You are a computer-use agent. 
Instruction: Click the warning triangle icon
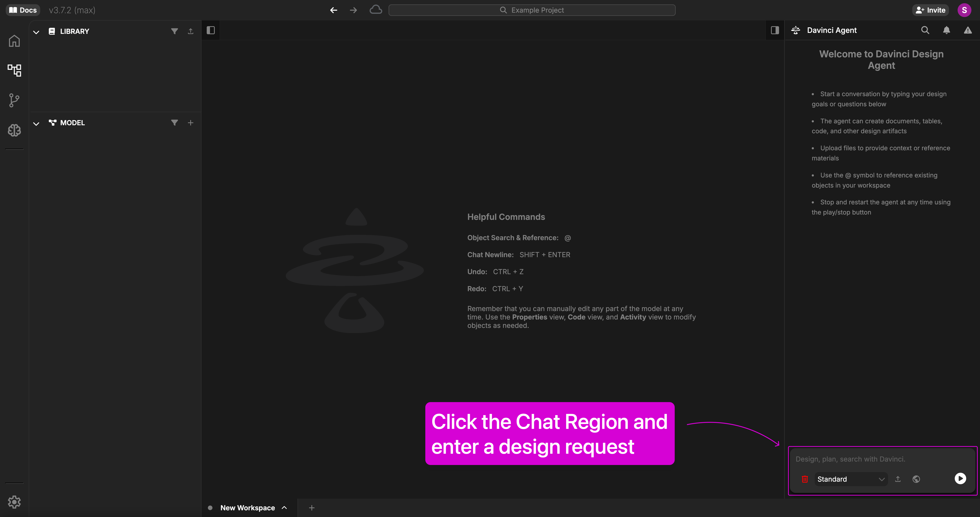[x=967, y=30]
